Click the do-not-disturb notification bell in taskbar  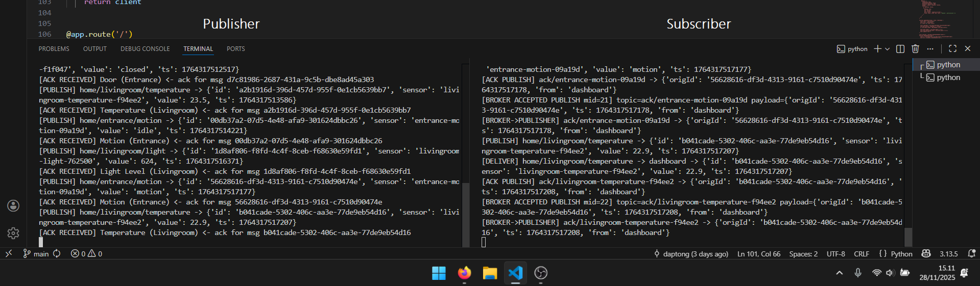(x=964, y=273)
